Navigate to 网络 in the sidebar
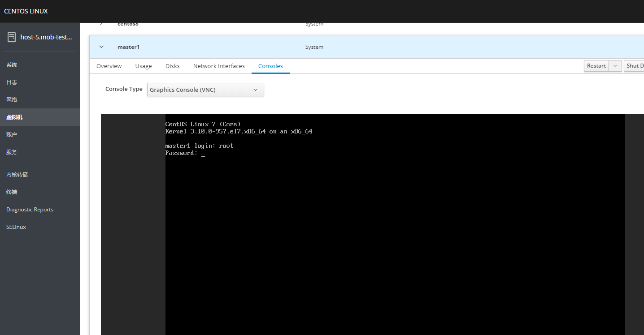644x335 pixels. (12, 100)
